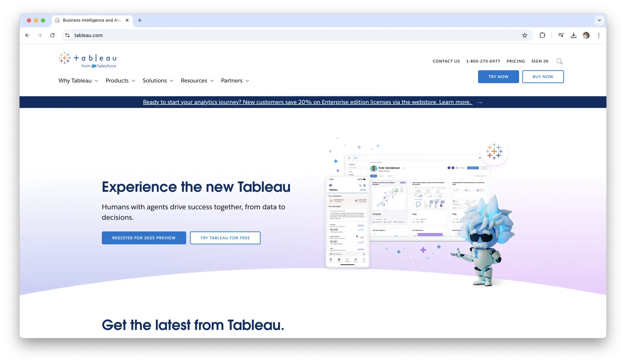Expand the Why Tableau menu
The height and width of the screenshot is (364, 626).
coord(78,81)
